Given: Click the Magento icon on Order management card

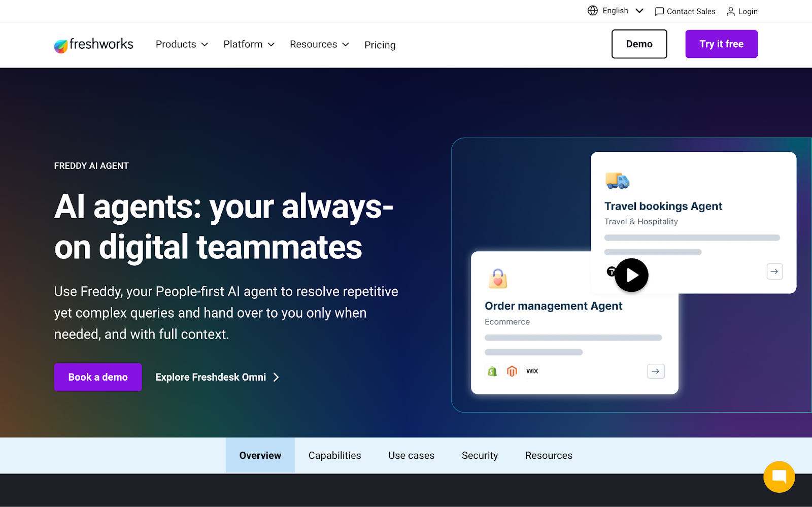Looking at the screenshot, I should [512, 371].
